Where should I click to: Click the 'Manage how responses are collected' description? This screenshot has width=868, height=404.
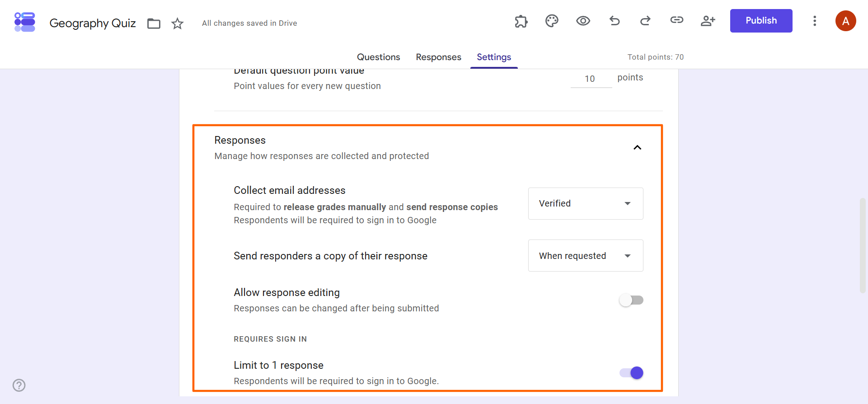[322, 156]
